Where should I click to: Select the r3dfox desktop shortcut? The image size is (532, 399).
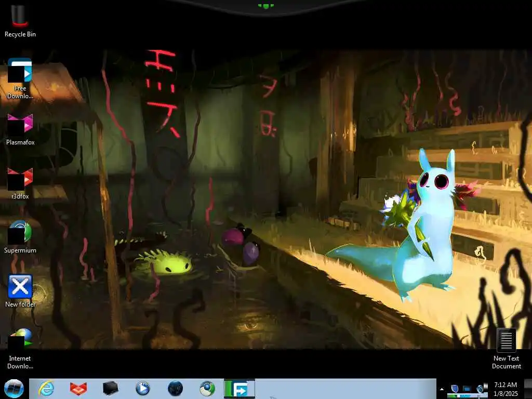[20, 183]
